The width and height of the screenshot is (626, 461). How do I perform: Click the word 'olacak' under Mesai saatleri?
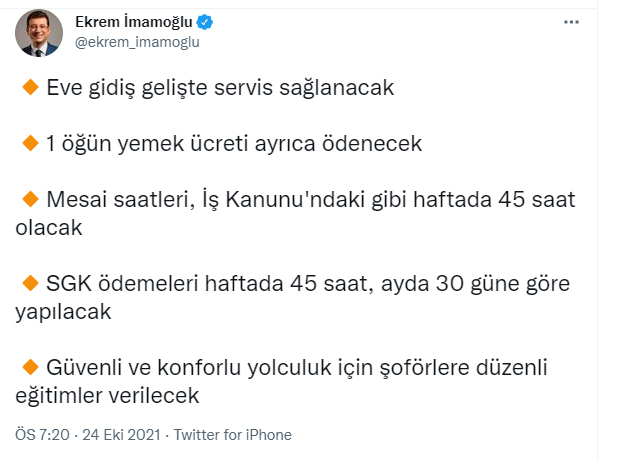click(x=49, y=228)
